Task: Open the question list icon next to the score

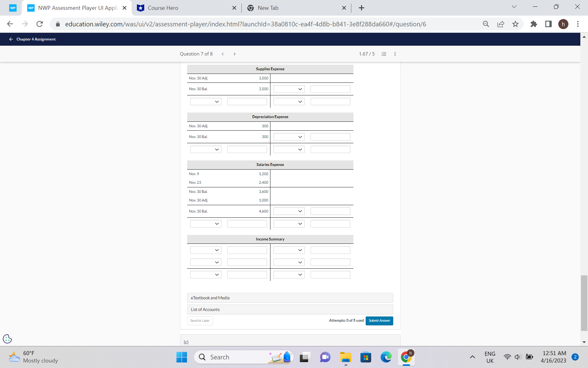Action: pyautogui.click(x=384, y=54)
